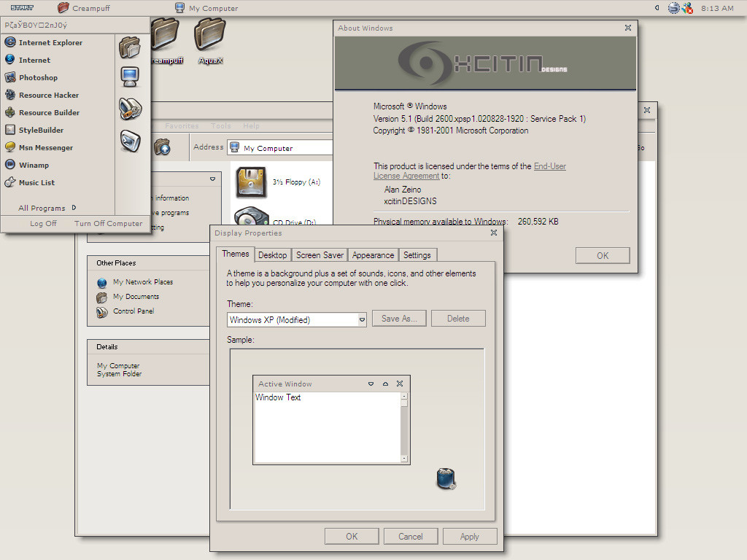The image size is (747, 560).
Task: Click the sample window scrollbar
Action: pyautogui.click(x=404, y=427)
